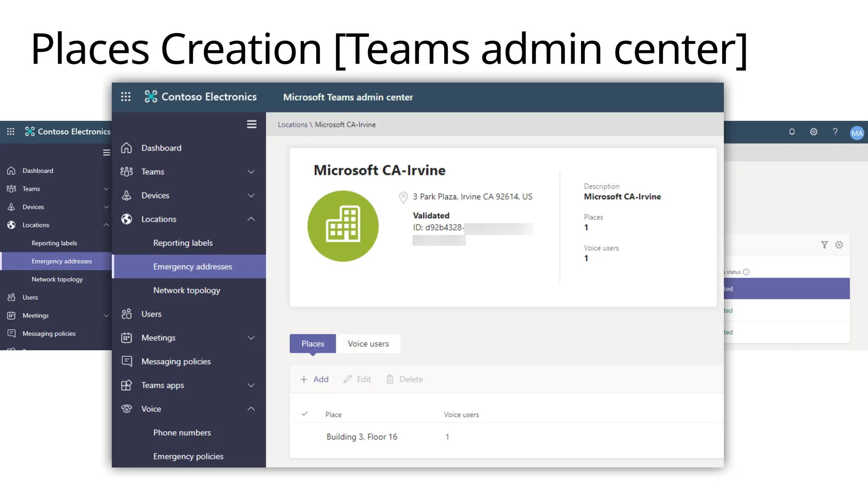Click column settings gear in background table
The image size is (868, 488).
pyautogui.click(x=839, y=245)
